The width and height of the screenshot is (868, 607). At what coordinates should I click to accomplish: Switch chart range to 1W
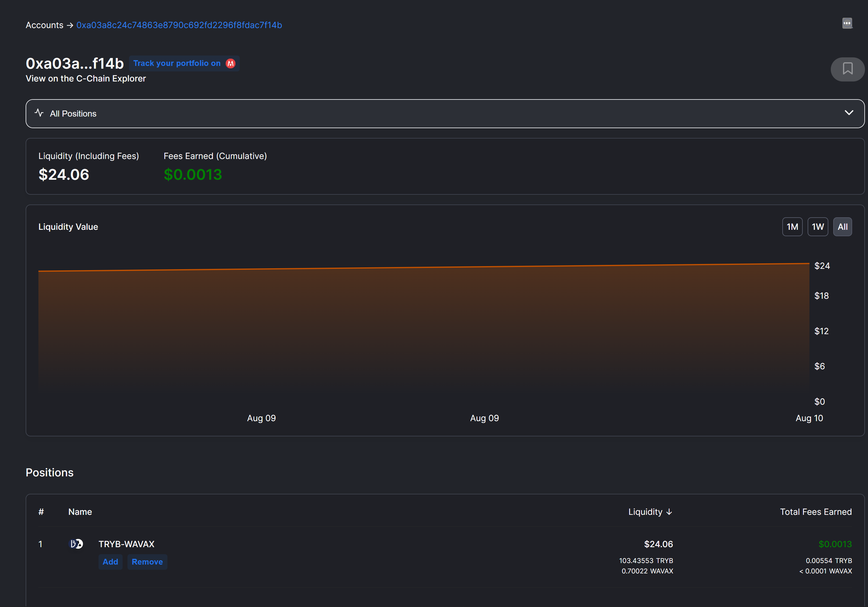(x=817, y=227)
